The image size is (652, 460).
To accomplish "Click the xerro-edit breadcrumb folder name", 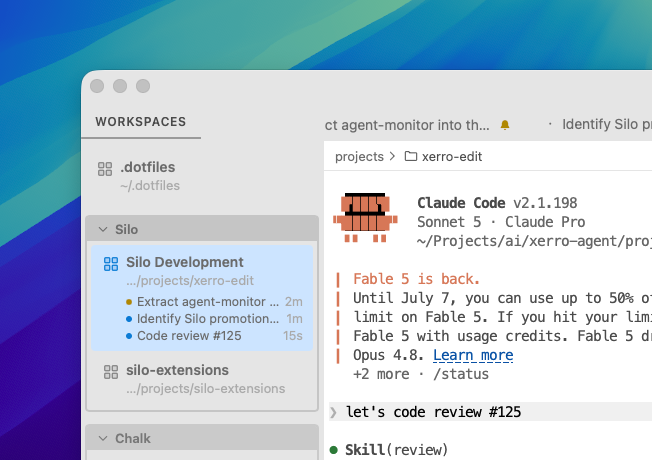I will [452, 156].
